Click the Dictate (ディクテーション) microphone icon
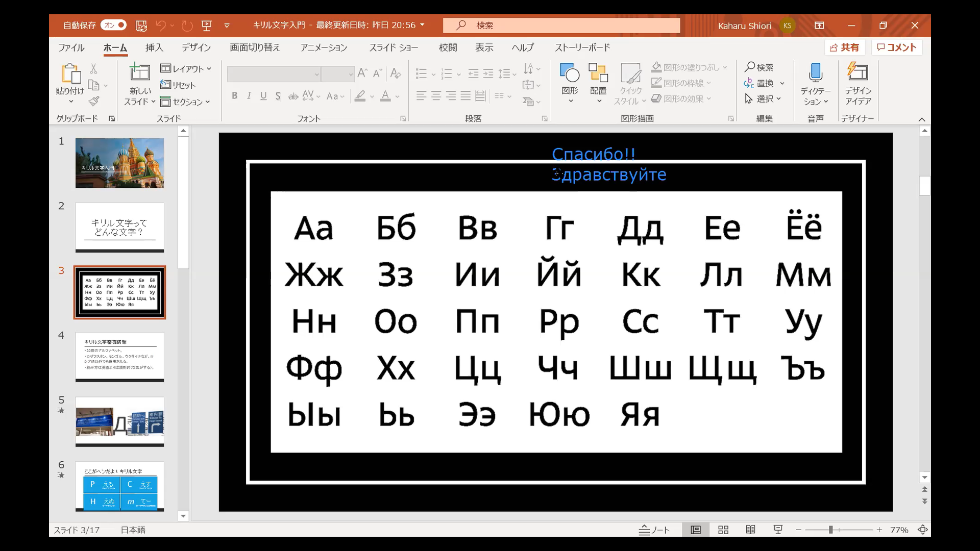This screenshot has height=551, width=980. coord(815,72)
